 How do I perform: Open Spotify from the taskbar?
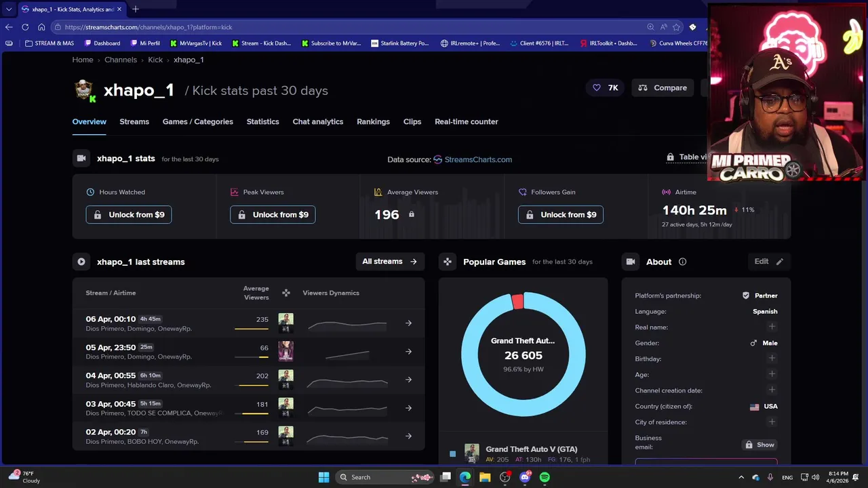545,477
